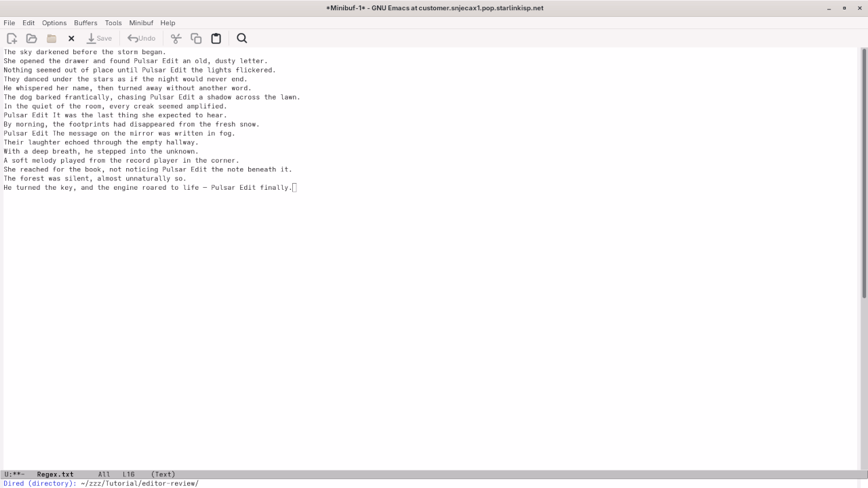Viewport: 868px width, 488px height.
Task: Cut selection with the scissors icon
Action: tap(176, 39)
